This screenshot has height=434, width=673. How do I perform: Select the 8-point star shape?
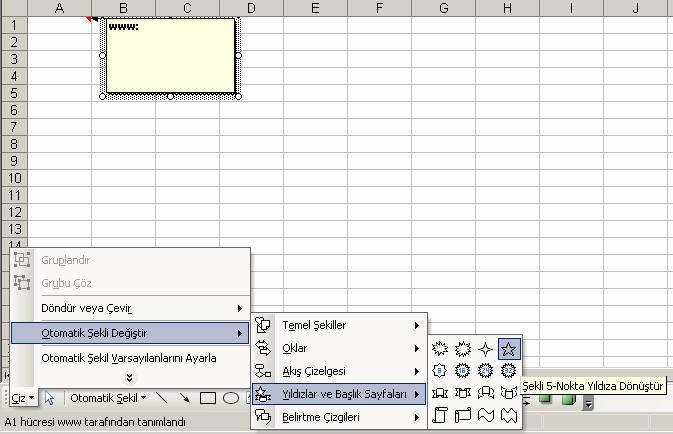click(439, 371)
